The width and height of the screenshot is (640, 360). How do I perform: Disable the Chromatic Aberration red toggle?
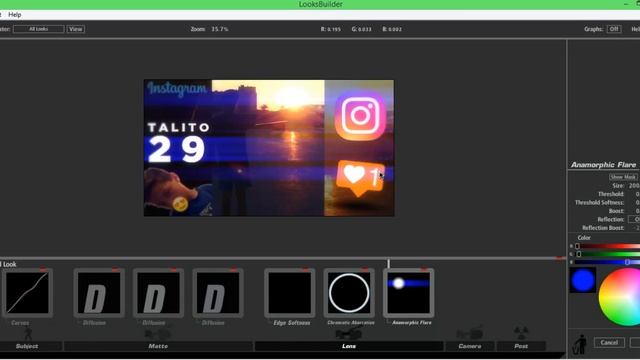tap(365, 270)
